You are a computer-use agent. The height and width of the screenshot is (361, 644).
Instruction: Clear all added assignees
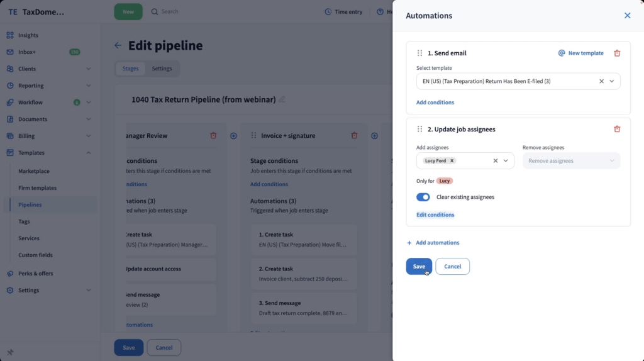coord(496,160)
